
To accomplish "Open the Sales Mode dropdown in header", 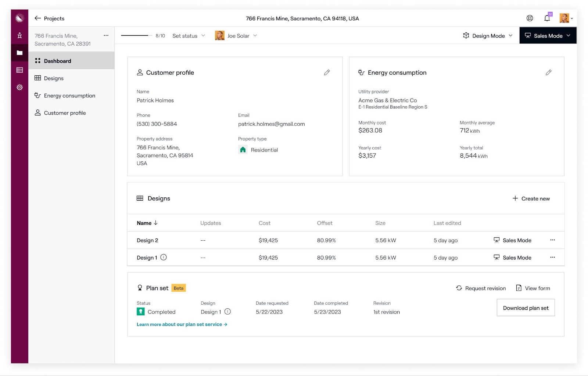I will [548, 36].
